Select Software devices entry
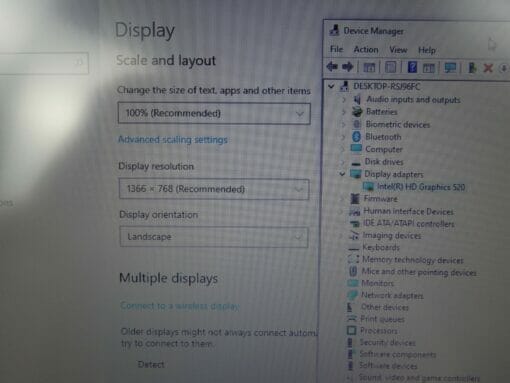510x383 pixels. coord(388,366)
